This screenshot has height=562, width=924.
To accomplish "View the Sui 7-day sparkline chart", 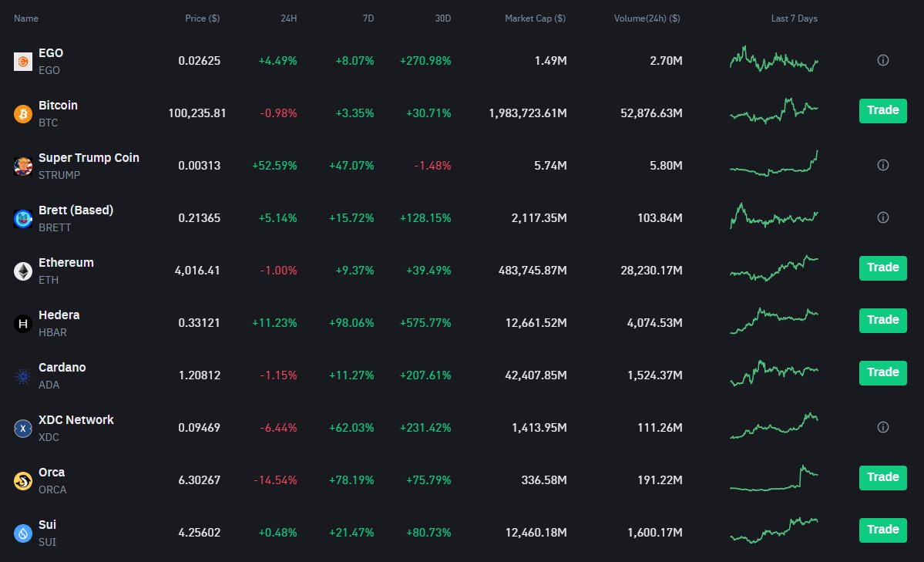I will pyautogui.click(x=774, y=530).
